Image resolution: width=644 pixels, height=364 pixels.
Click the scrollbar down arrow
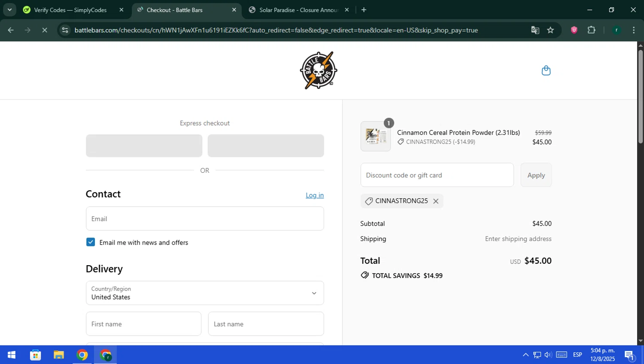641,341
